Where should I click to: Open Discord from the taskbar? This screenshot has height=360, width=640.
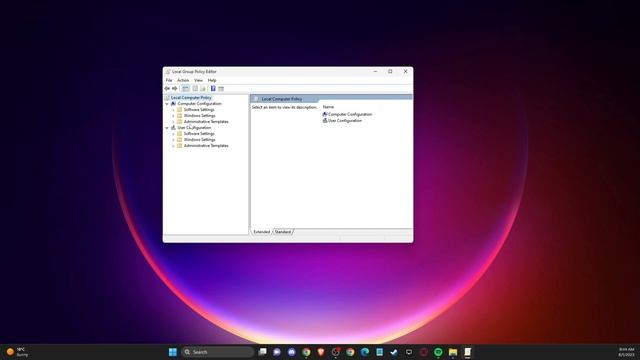(291, 352)
